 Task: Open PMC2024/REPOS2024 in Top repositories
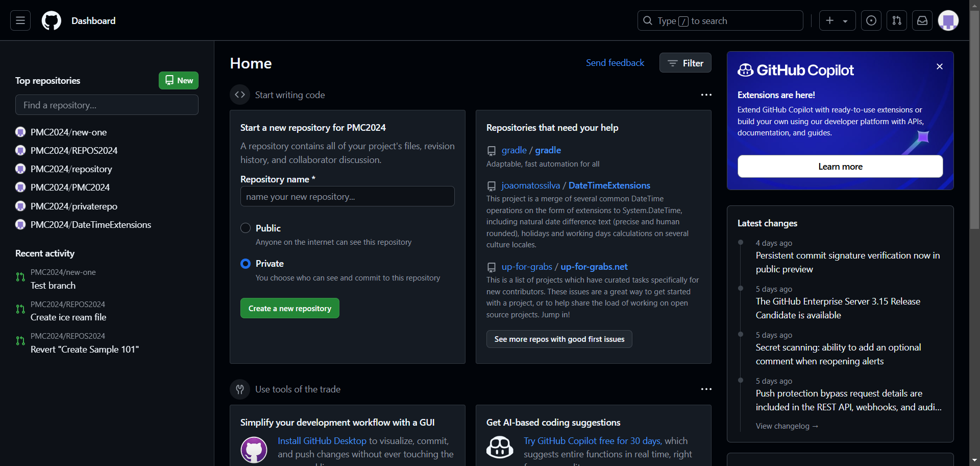(74, 151)
